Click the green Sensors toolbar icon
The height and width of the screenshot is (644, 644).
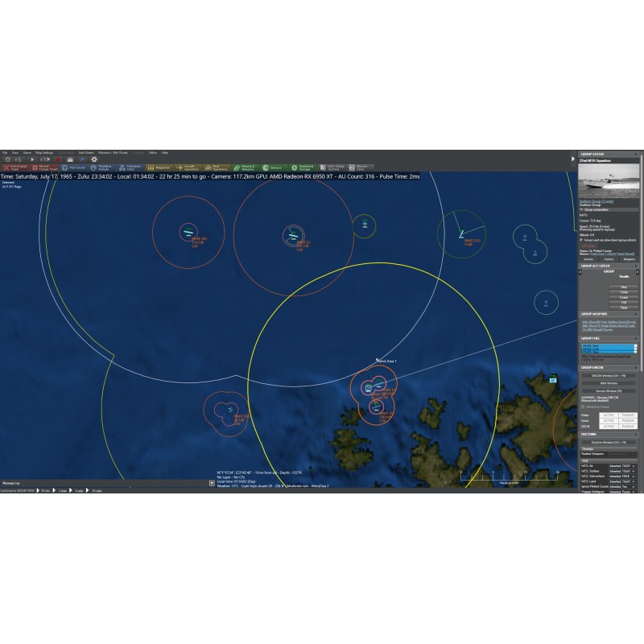(270, 167)
